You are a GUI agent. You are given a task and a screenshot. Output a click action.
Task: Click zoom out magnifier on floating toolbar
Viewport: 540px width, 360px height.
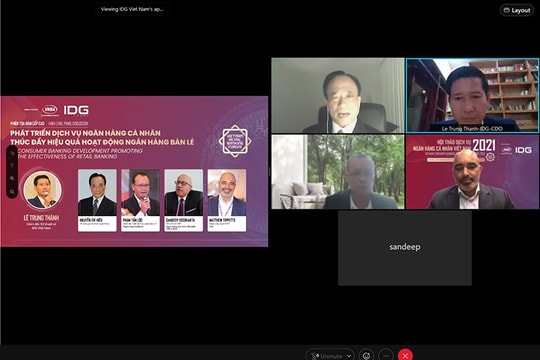12,192
